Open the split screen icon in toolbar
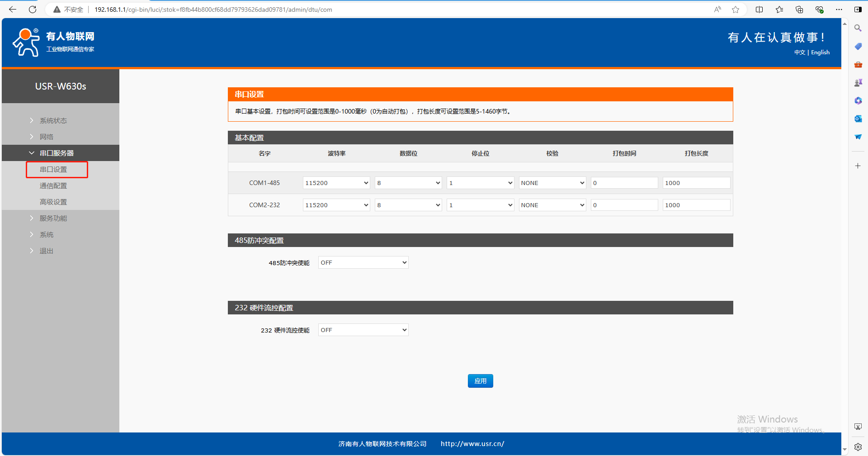Viewport: 868px width, 456px height. click(759, 9)
